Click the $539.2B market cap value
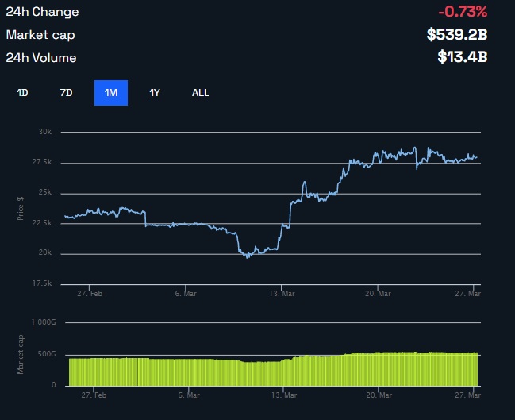This screenshot has width=515, height=420. (457, 34)
